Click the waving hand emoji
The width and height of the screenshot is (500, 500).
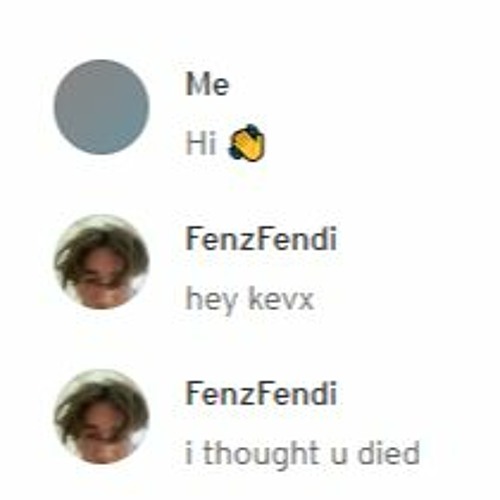(247, 143)
